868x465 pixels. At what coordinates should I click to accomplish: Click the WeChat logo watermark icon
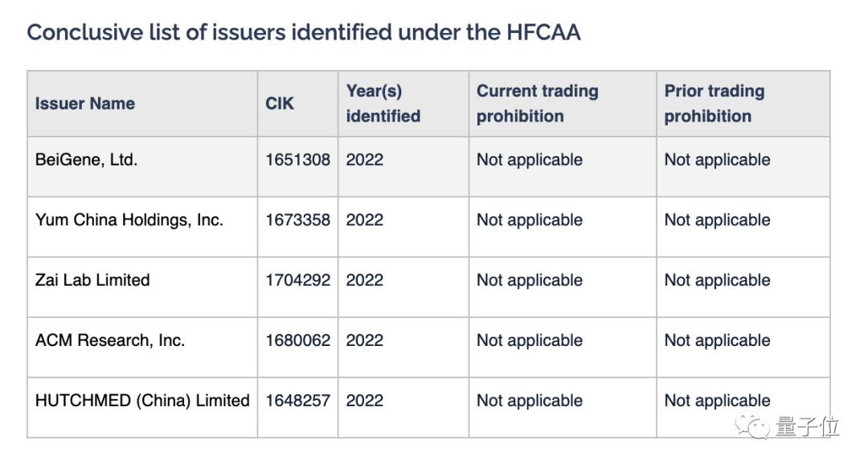coord(756,426)
